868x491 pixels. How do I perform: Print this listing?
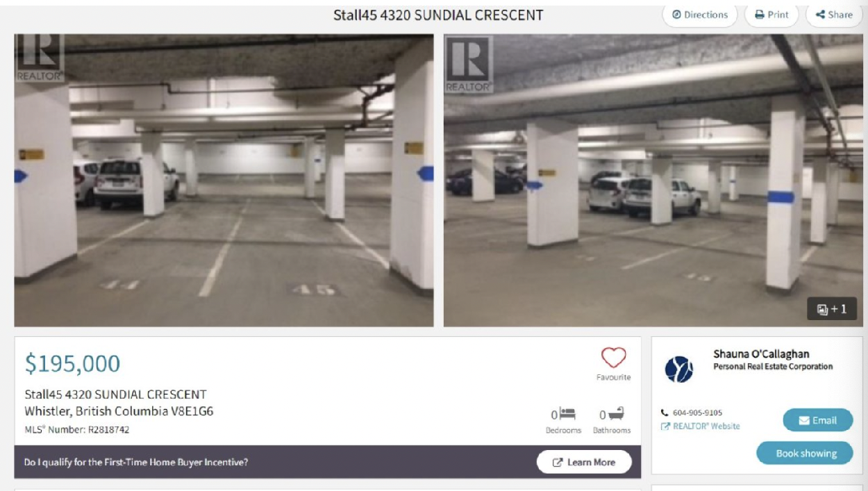(x=772, y=15)
